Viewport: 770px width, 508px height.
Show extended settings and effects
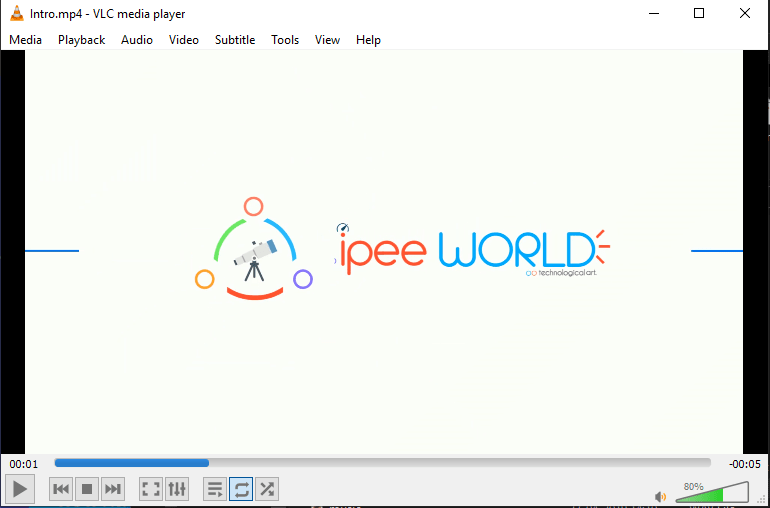177,489
